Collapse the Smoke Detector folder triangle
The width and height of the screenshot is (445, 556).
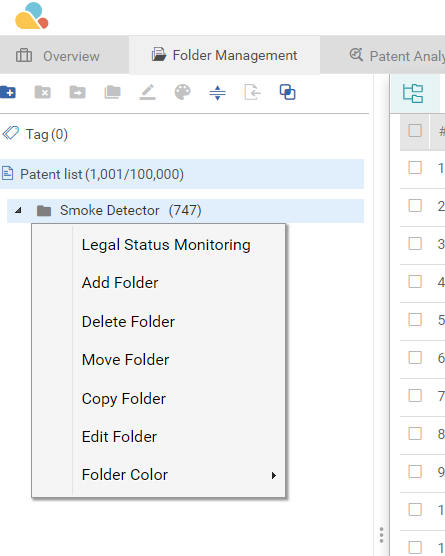click(18, 211)
